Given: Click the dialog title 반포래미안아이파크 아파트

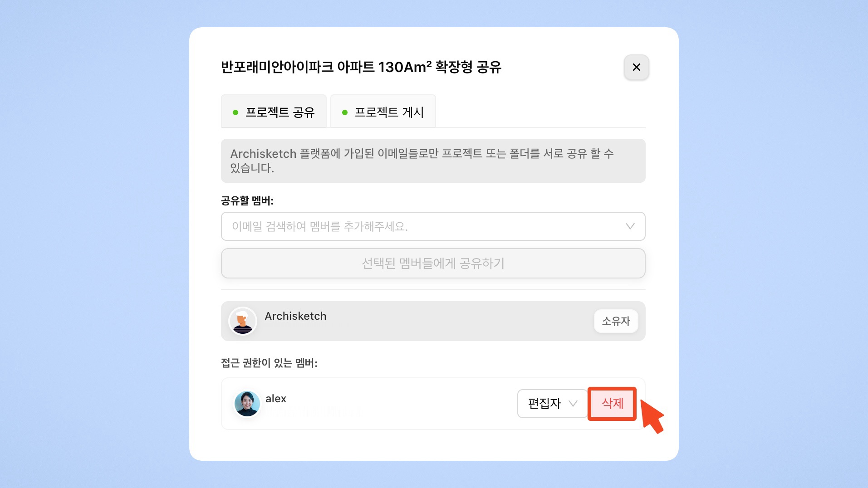Looking at the screenshot, I should [x=361, y=67].
